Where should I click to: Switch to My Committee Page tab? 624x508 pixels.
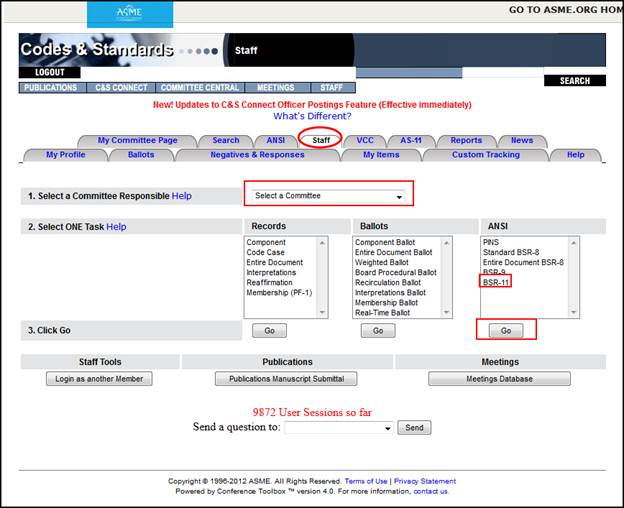point(137,140)
